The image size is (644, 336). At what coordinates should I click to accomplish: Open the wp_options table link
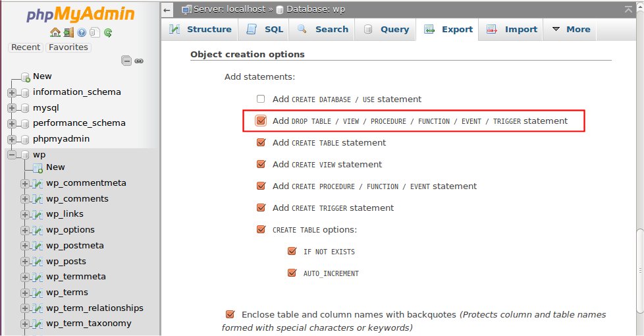coord(70,230)
